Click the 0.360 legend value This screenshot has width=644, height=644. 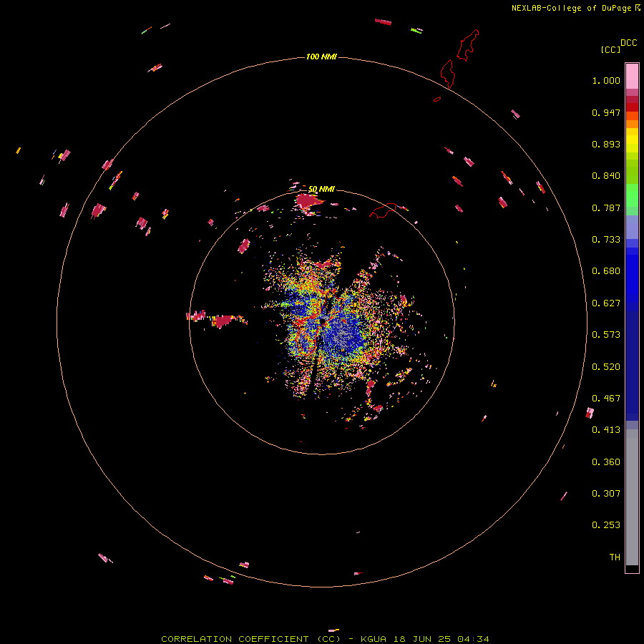pos(606,462)
